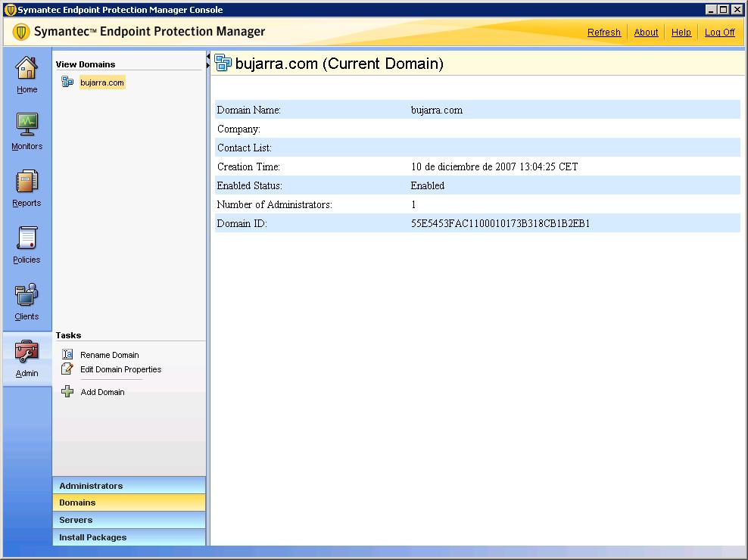
Task: Select bujarra.com in the View Domains tree
Action: 101,82
